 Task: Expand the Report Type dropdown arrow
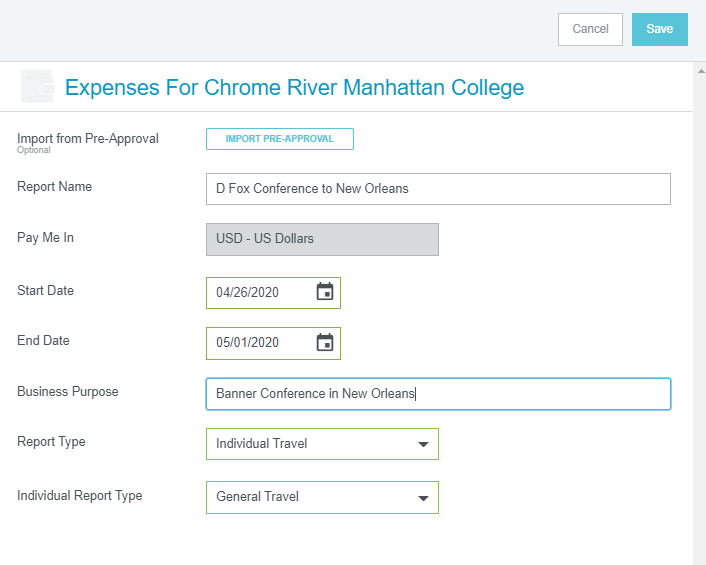(423, 444)
